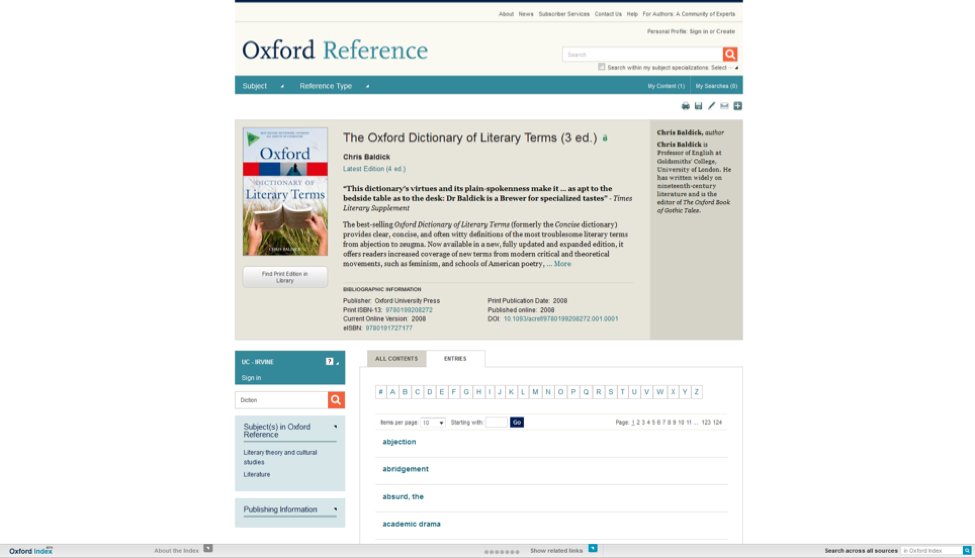Jump to letter S in alphabet index
975x558 pixels.
pyautogui.click(x=611, y=392)
